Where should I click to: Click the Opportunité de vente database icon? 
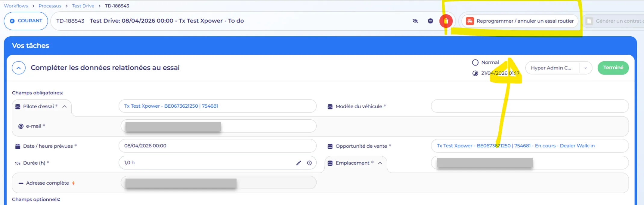[x=330, y=146]
